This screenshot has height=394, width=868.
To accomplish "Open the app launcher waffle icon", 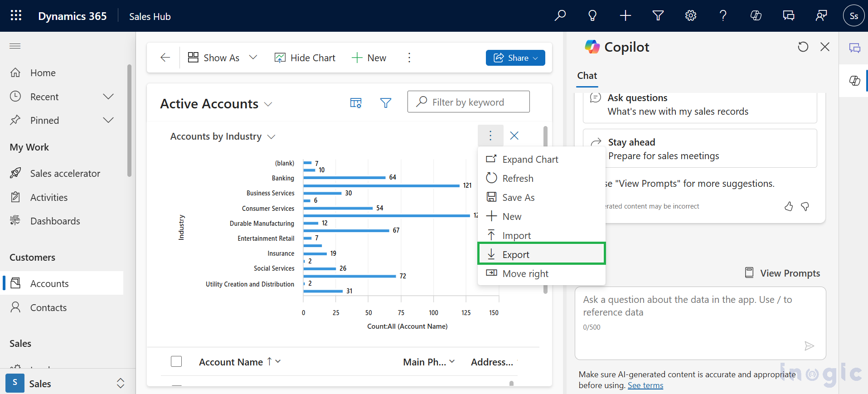I will point(16,16).
